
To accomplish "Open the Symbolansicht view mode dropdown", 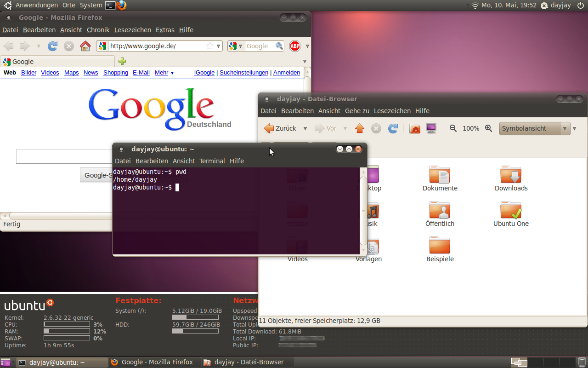I will click(535, 128).
